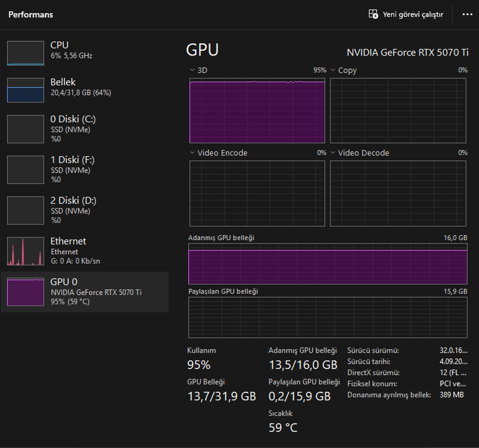The image size is (479, 448).
Task: Click the 20,4/31,8 GB (64%) memory text
Action: [81, 93]
